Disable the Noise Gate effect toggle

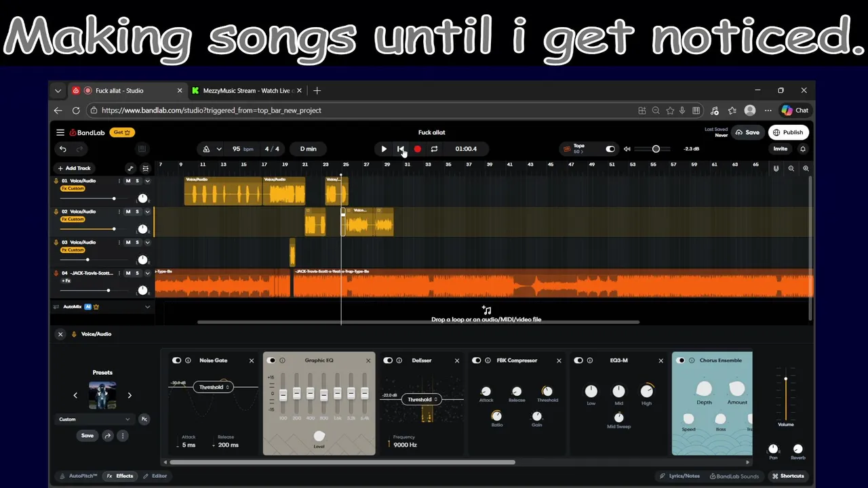pyautogui.click(x=177, y=361)
